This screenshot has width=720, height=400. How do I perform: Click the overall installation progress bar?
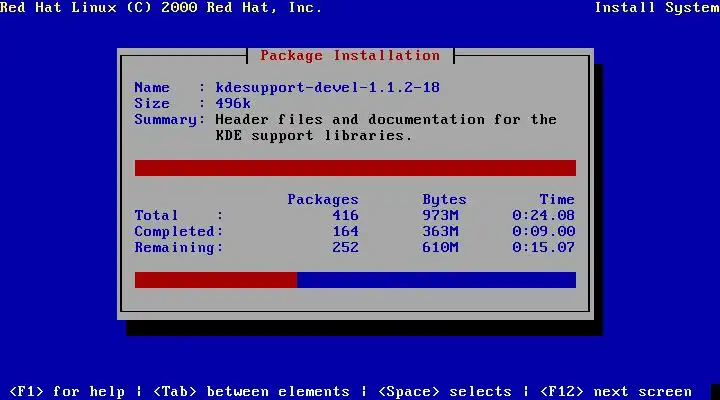[355, 280]
